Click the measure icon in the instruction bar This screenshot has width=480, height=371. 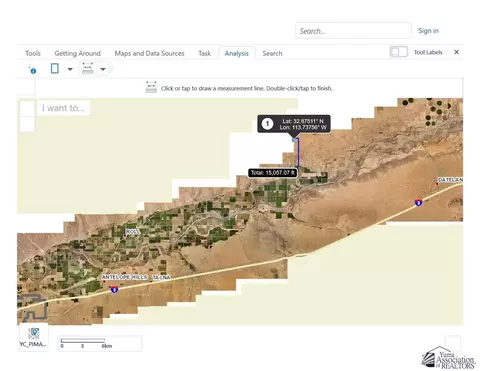point(151,87)
